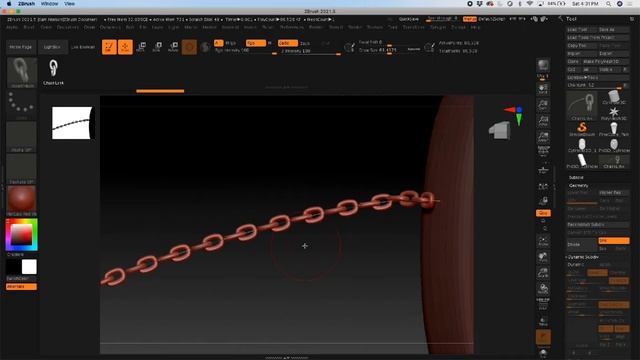Viewport: 640px width, 360px height.
Task: Toggle the Zadd sculpt mode
Action: coord(287,43)
